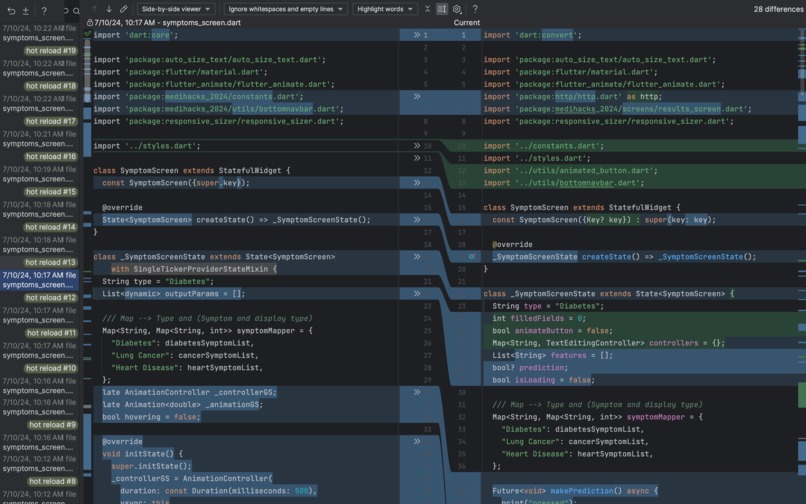Click 'bool hovering = false;' in left pane
Viewport: 806px width, 504px height.
(x=151, y=417)
